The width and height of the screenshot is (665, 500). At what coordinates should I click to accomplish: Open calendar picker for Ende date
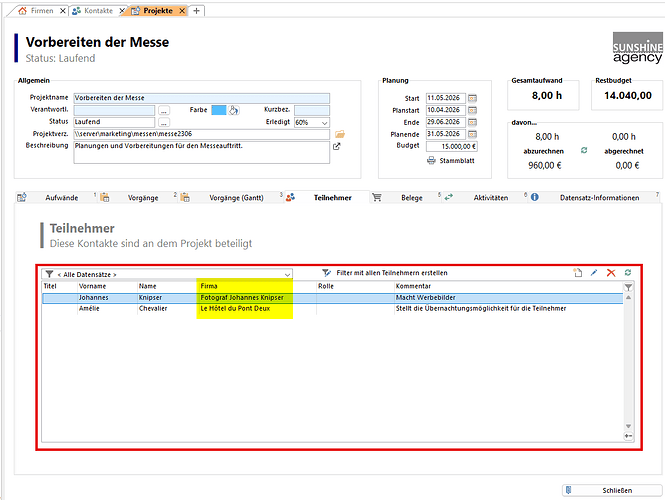[x=472, y=122]
